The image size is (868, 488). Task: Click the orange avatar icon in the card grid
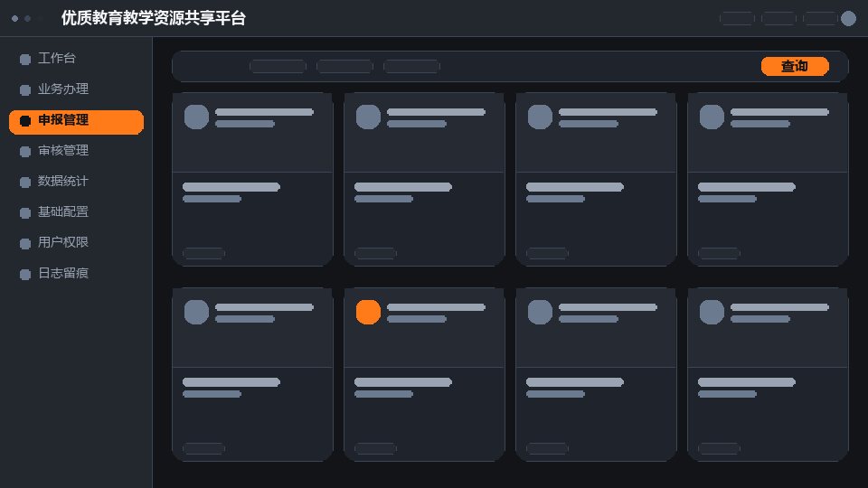[368, 312]
